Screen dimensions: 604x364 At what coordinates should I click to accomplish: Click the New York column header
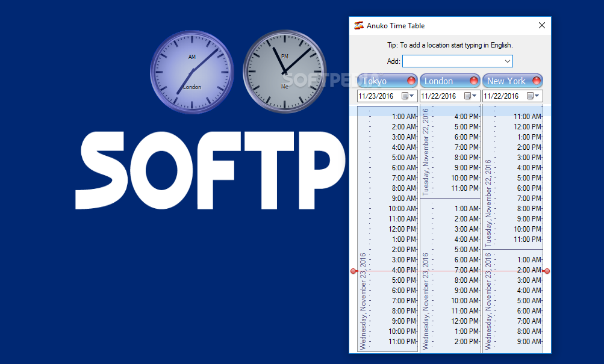[512, 81]
